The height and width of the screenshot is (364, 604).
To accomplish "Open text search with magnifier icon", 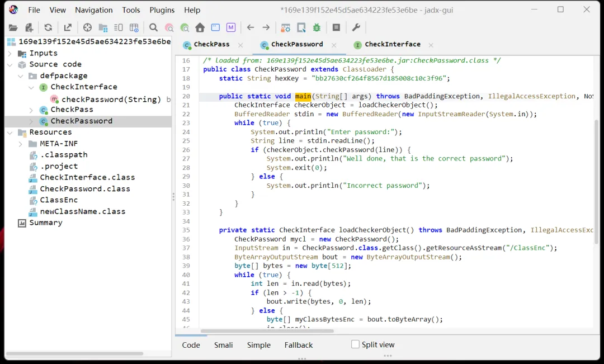I will click(153, 27).
